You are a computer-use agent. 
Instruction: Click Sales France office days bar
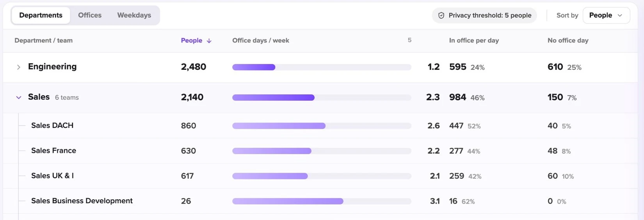322,151
